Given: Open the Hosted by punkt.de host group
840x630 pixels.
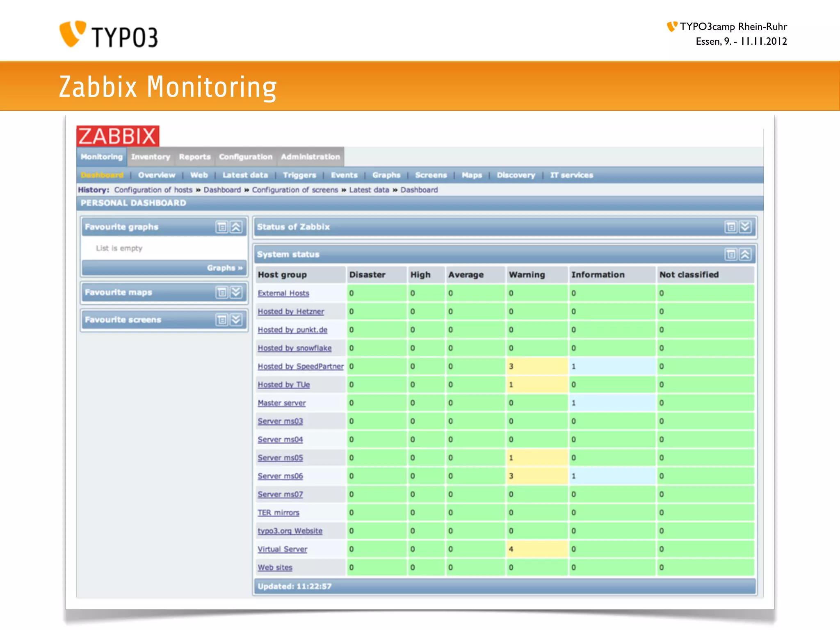Looking at the screenshot, I should 292,330.
